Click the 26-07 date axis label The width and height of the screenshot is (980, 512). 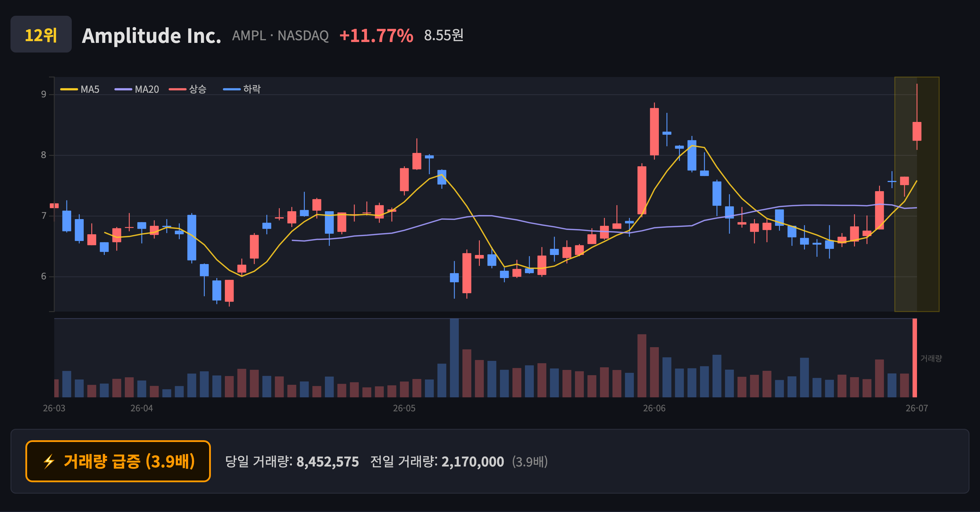coord(917,408)
